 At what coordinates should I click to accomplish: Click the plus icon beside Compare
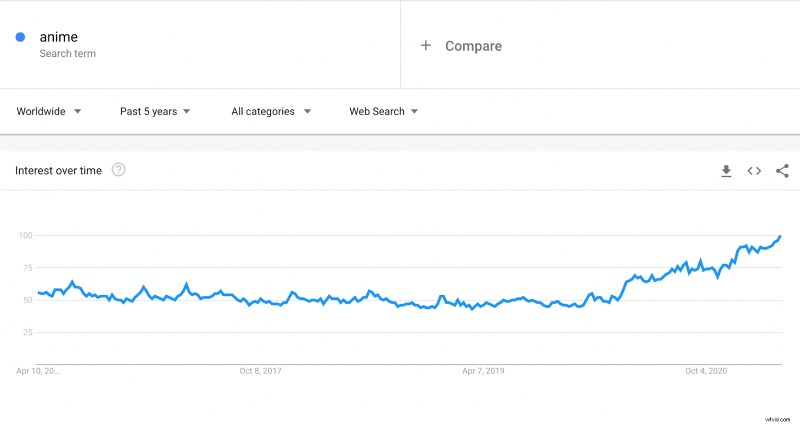pos(426,45)
